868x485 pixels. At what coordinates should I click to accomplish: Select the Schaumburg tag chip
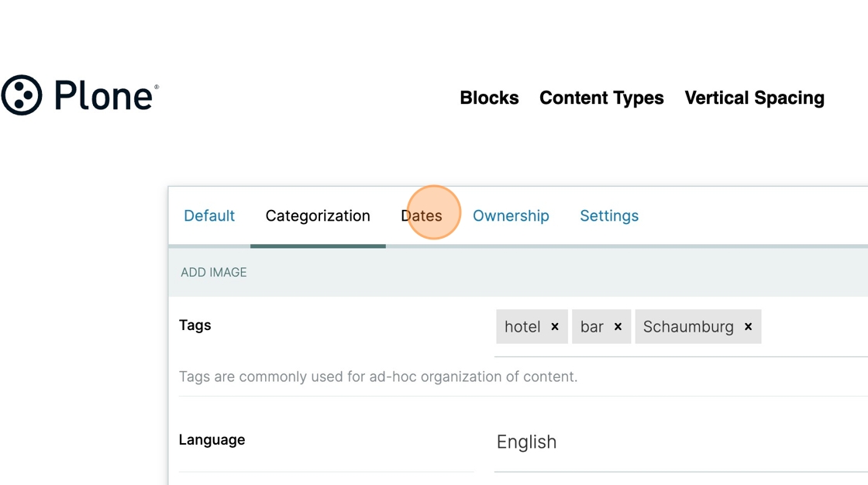click(x=698, y=327)
